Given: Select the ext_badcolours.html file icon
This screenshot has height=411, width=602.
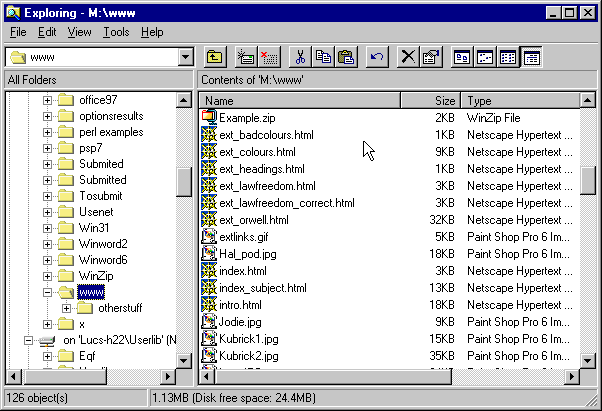Looking at the screenshot, I should pyautogui.click(x=209, y=135).
